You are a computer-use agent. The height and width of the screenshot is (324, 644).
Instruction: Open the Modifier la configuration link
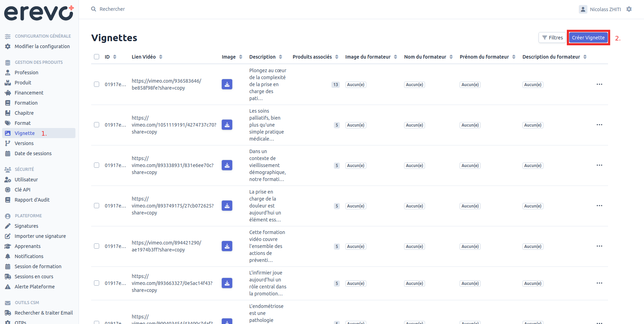(x=42, y=46)
